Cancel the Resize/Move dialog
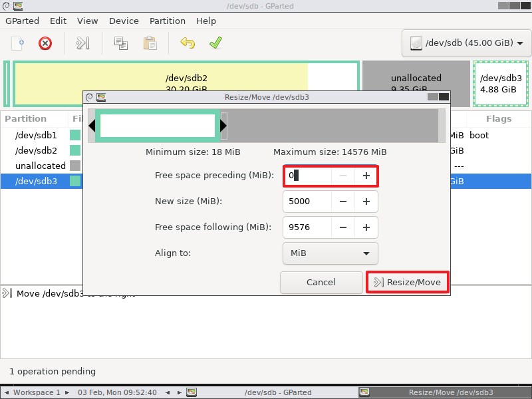 click(x=321, y=282)
